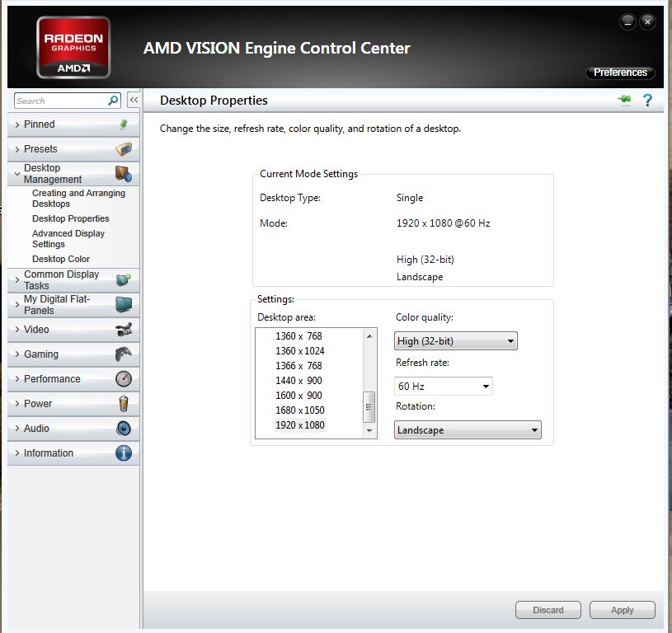Click the My Digital Flat-Panels monitor icon
Image resolution: width=672 pixels, height=633 pixels.
pyautogui.click(x=124, y=304)
